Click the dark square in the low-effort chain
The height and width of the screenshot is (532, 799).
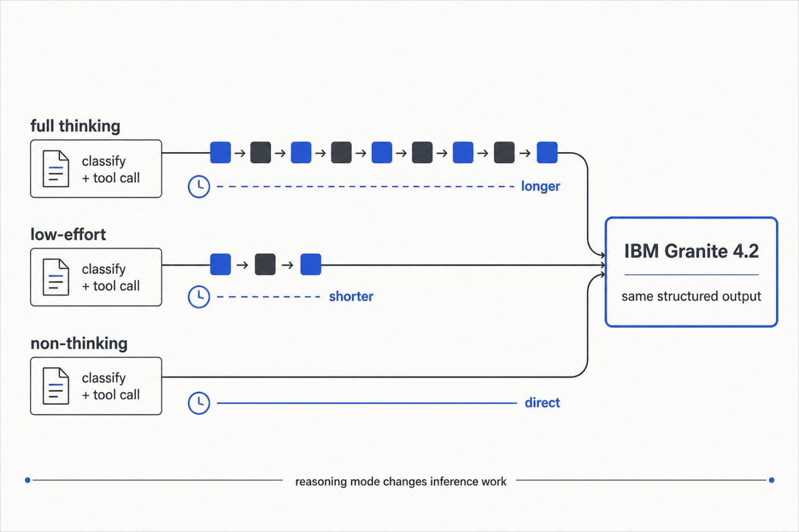point(265,265)
